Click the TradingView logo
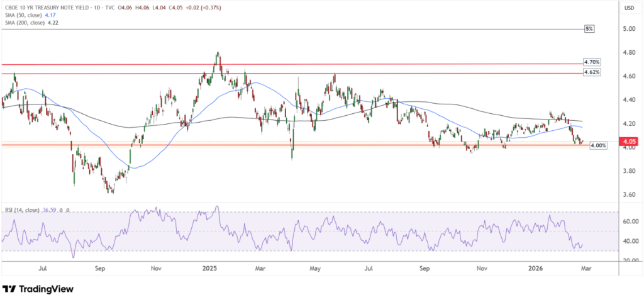Image resolution: width=644 pixels, height=302 pixels. [x=38, y=289]
